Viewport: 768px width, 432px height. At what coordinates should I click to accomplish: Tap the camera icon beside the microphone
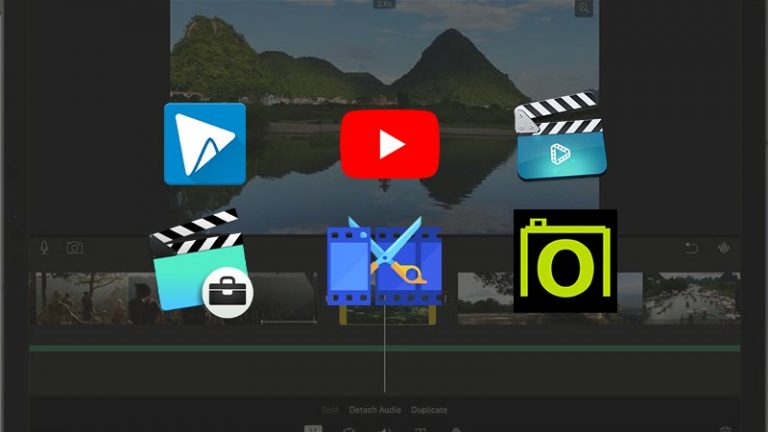click(x=74, y=247)
